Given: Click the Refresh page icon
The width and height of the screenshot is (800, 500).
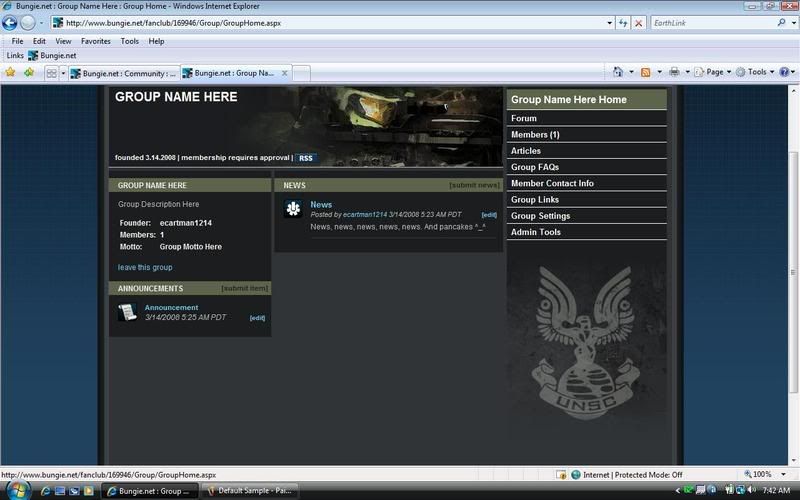Looking at the screenshot, I should coord(623,22).
